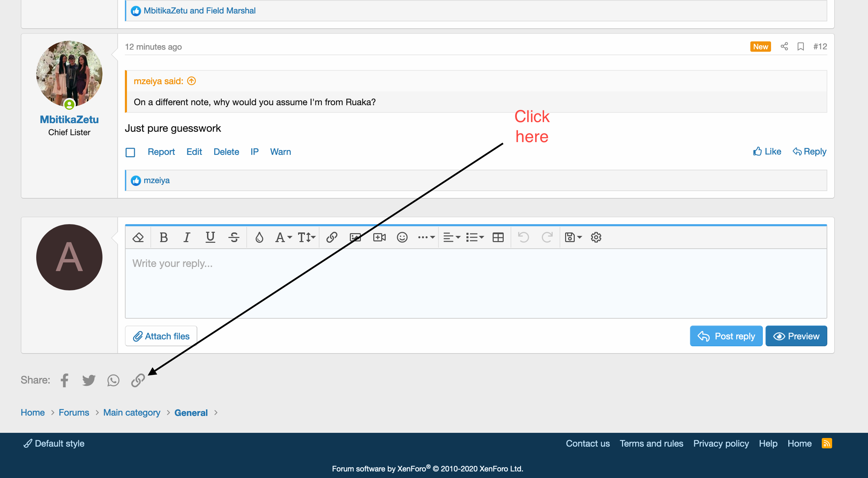
Task: Click the insert image icon in editor
Action: 355,237
